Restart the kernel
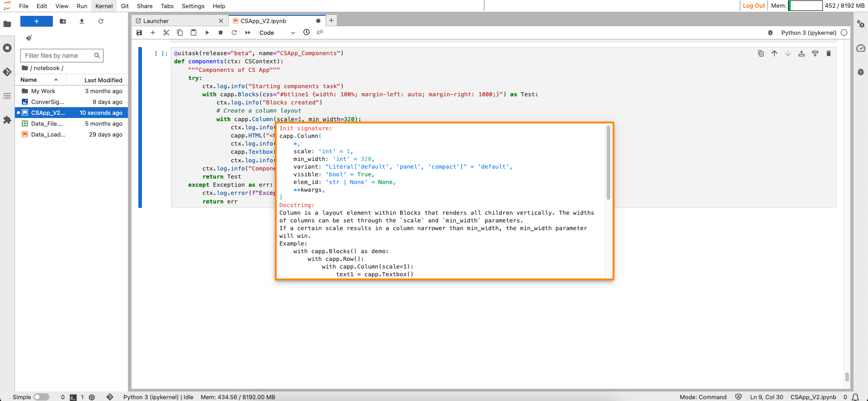Viewport: 868px width, 401px height. point(234,33)
